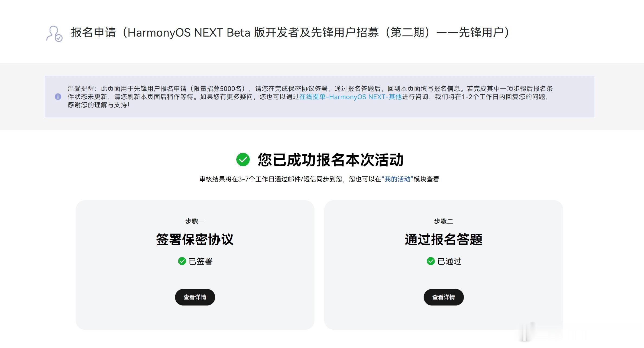The width and height of the screenshot is (644, 348).
Task: Click the 已签署 status text
Action: (x=200, y=261)
